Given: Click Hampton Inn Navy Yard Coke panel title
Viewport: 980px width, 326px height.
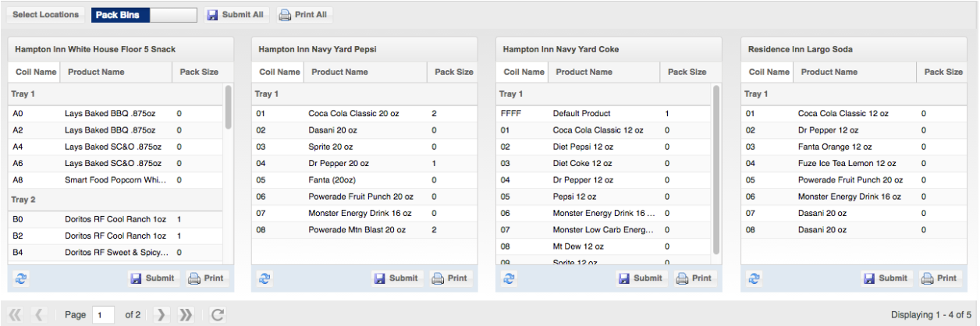Looking at the screenshot, I should [561, 49].
